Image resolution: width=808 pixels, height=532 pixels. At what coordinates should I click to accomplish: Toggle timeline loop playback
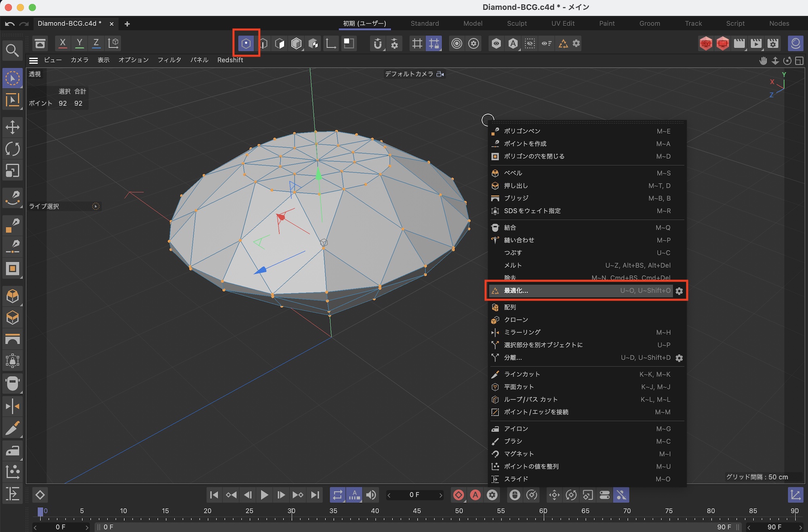click(x=338, y=495)
